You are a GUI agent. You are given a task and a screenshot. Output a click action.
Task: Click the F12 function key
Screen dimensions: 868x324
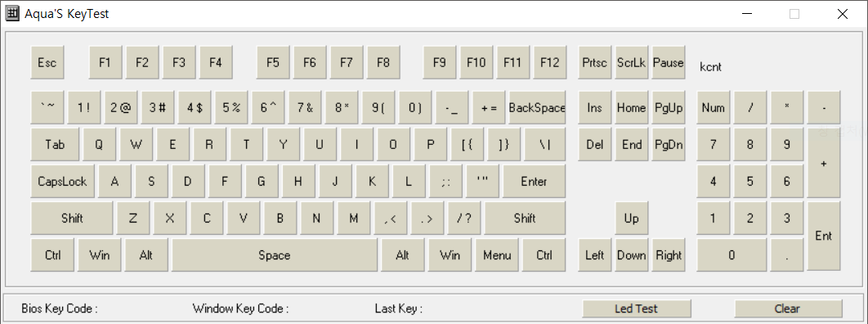click(550, 62)
